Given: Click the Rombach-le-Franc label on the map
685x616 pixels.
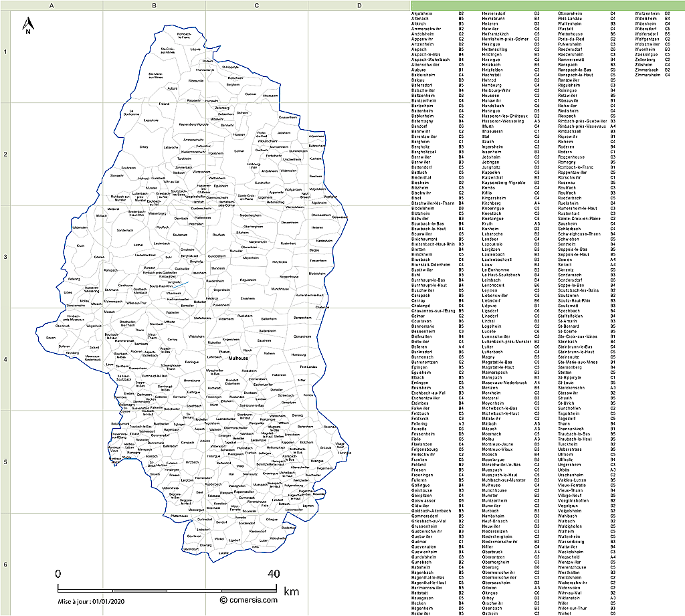Looking at the screenshot, I should click(184, 36).
